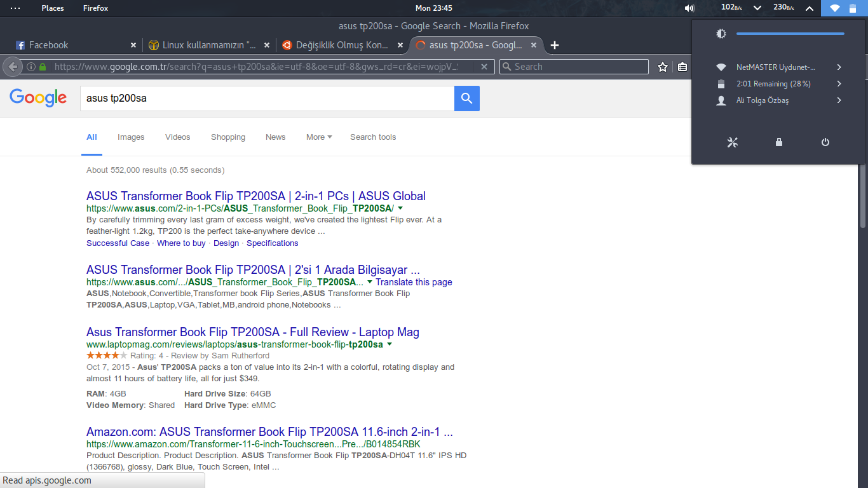This screenshot has width=868, height=488.
Task: Expand the Ali Tolga Özbaş user submenu
Action: (839, 100)
